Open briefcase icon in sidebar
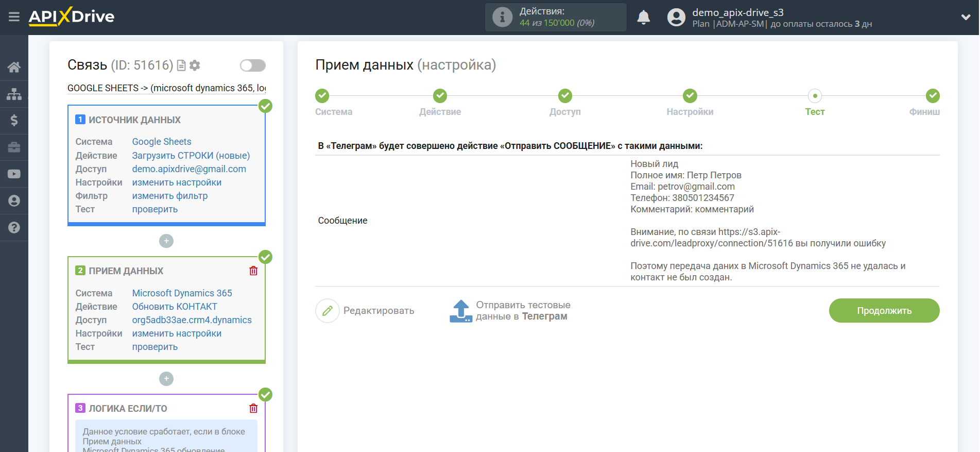The height and width of the screenshot is (452, 980). (x=14, y=147)
